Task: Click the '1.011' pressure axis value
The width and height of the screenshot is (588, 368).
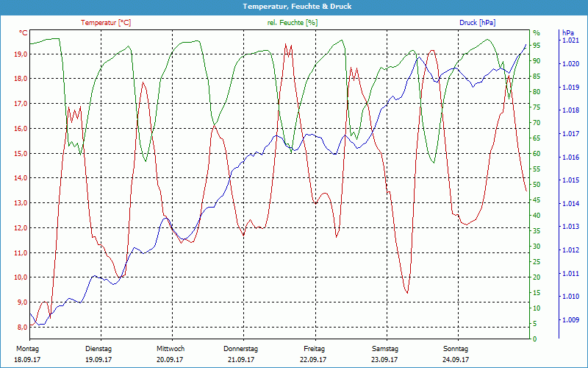Action: [x=571, y=273]
